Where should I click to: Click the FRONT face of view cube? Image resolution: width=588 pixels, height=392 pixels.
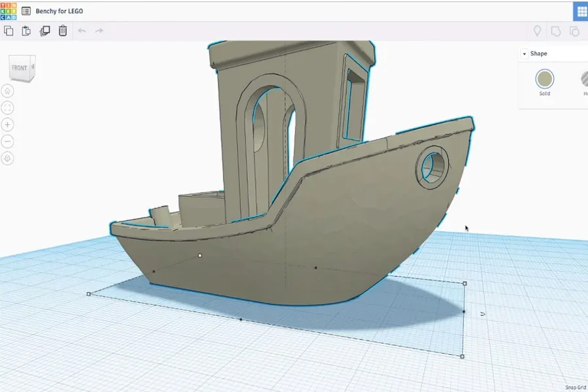pyautogui.click(x=20, y=68)
